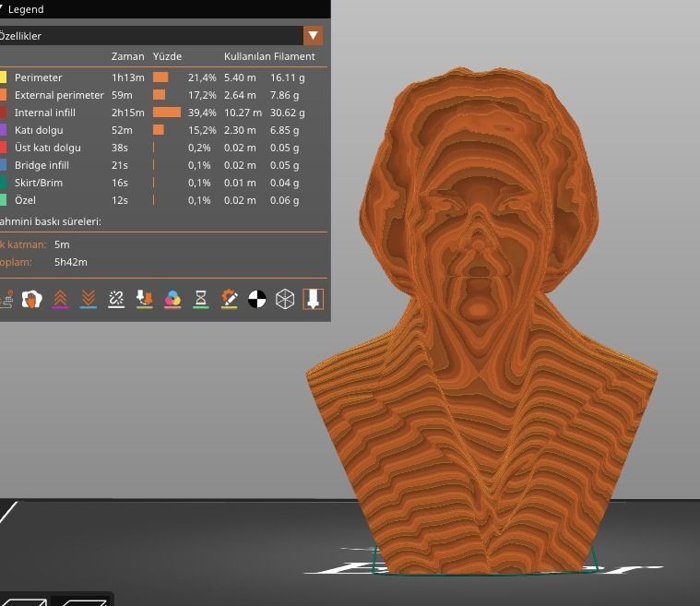Click total print time 5h42m

[x=70, y=262]
